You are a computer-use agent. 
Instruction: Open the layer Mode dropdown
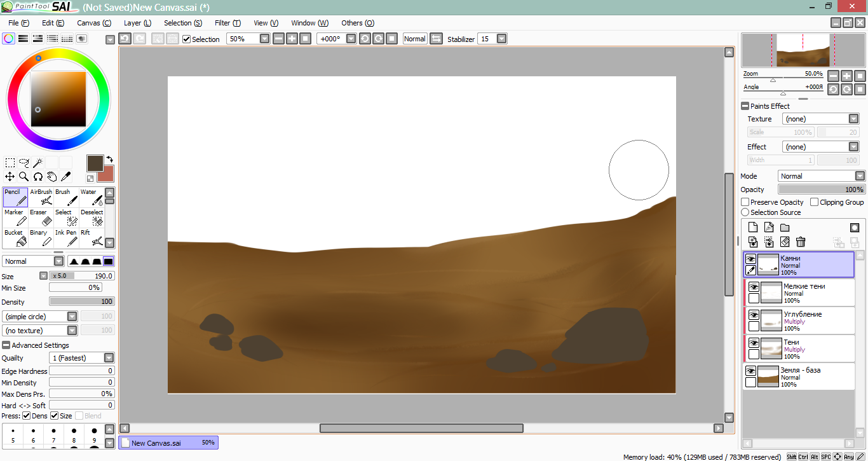tap(859, 176)
